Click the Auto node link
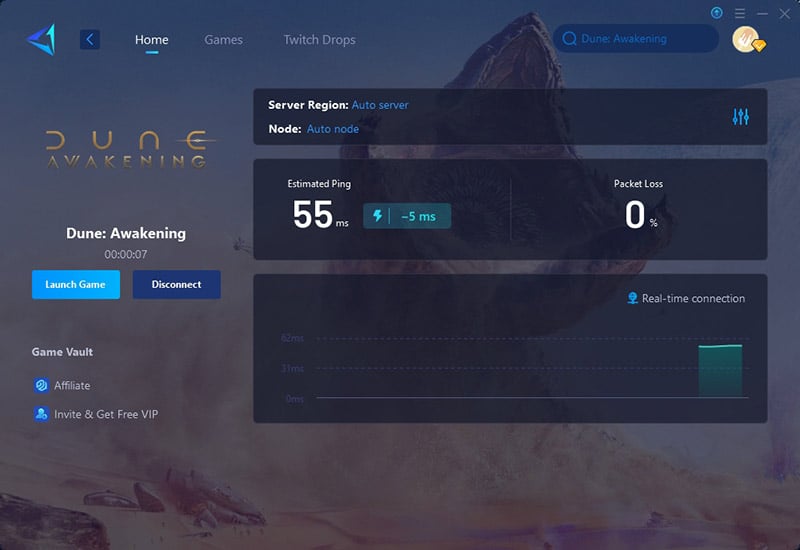 click(x=333, y=129)
